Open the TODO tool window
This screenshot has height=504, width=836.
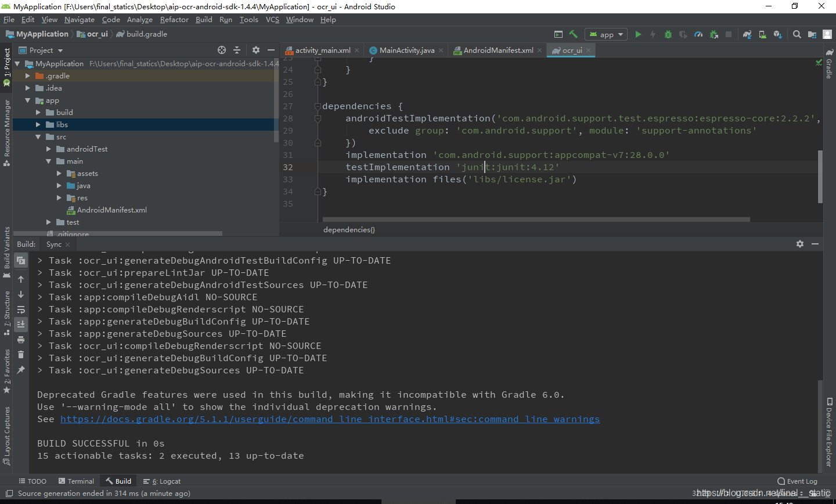[x=33, y=481]
